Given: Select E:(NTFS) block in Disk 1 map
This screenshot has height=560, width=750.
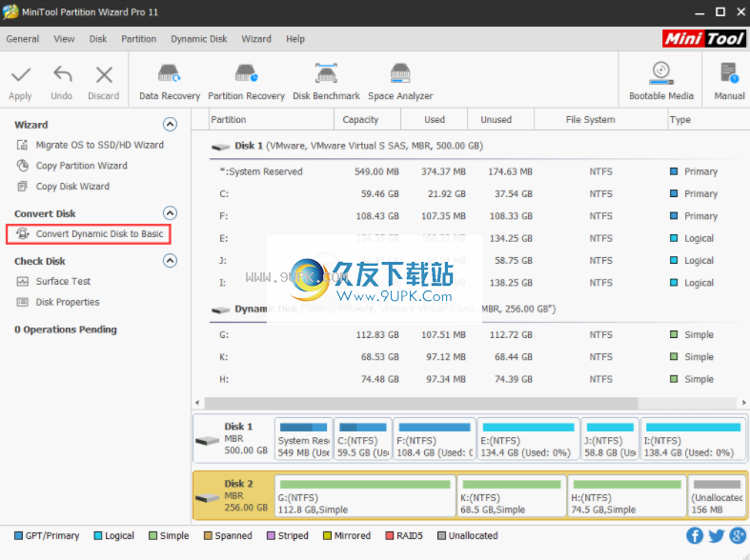Looking at the screenshot, I should click(528, 440).
